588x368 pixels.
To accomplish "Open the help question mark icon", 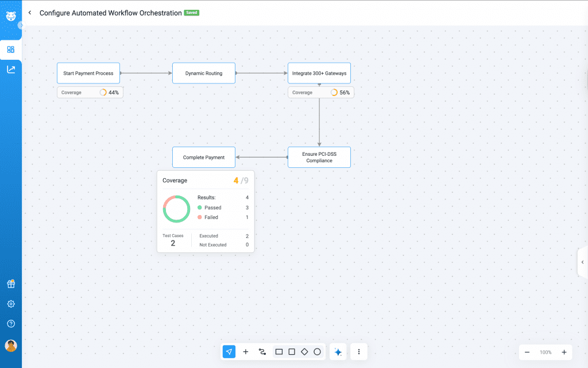I will (x=11, y=324).
